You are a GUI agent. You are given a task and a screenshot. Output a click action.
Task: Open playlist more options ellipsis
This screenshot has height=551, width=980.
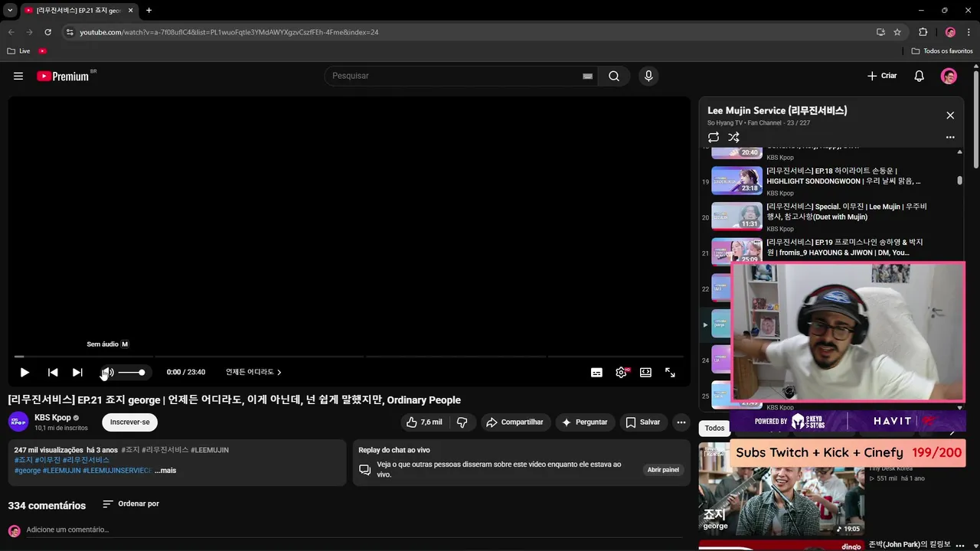pyautogui.click(x=950, y=138)
